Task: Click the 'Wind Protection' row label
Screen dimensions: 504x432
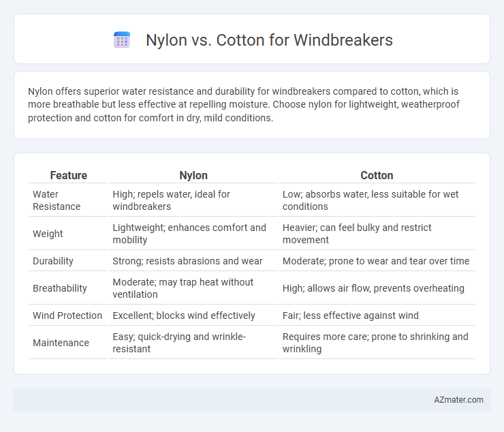Action: (69, 315)
